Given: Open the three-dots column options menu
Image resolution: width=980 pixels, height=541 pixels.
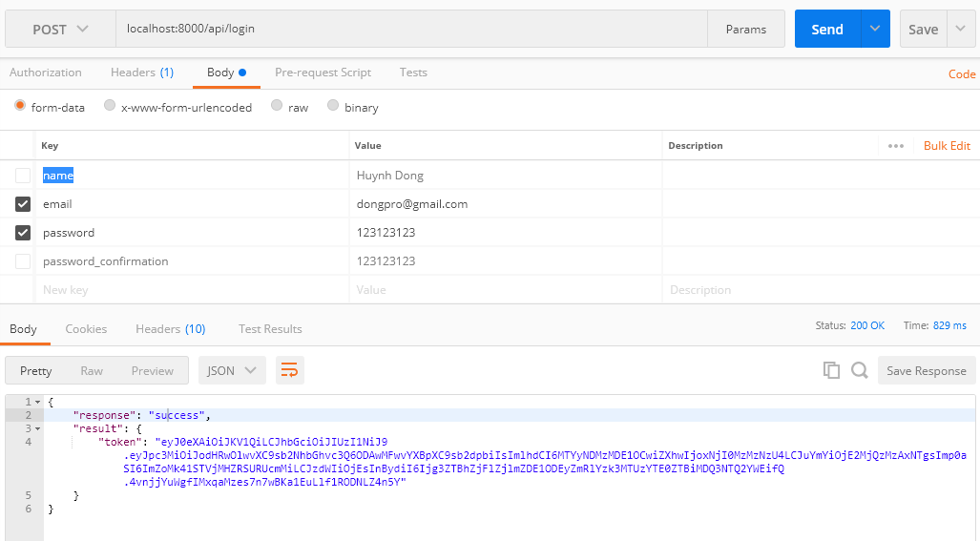Looking at the screenshot, I should pyautogui.click(x=896, y=146).
